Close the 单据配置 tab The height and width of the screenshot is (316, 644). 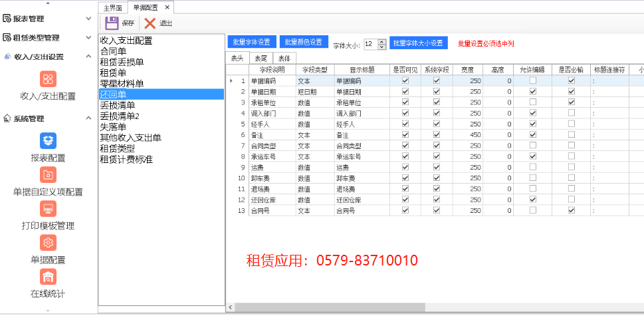pos(167,7)
